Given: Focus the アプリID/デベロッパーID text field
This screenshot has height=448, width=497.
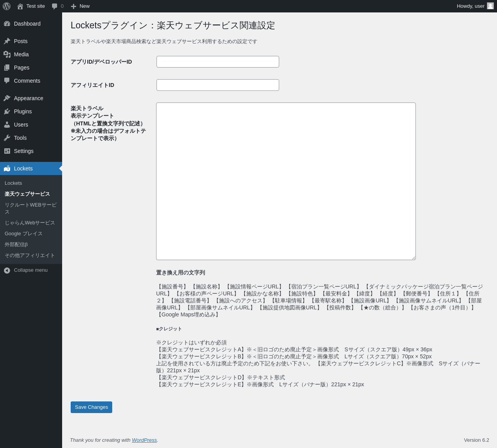Looking at the screenshot, I should tap(217, 62).
